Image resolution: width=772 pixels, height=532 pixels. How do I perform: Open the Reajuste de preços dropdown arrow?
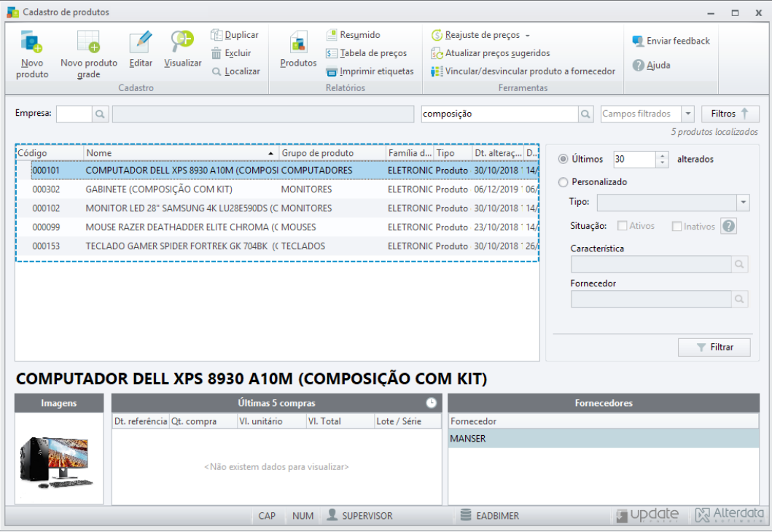pos(527,36)
